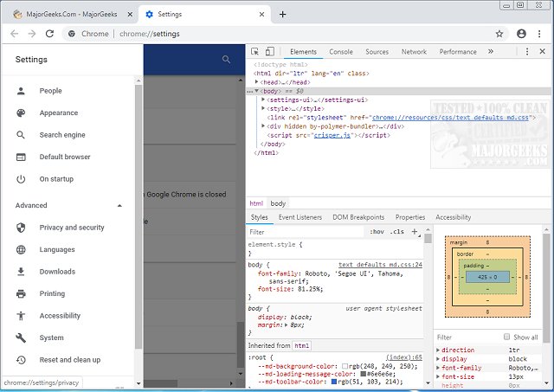Open the text_defaults_md.css:24 source link

[x=379, y=265]
